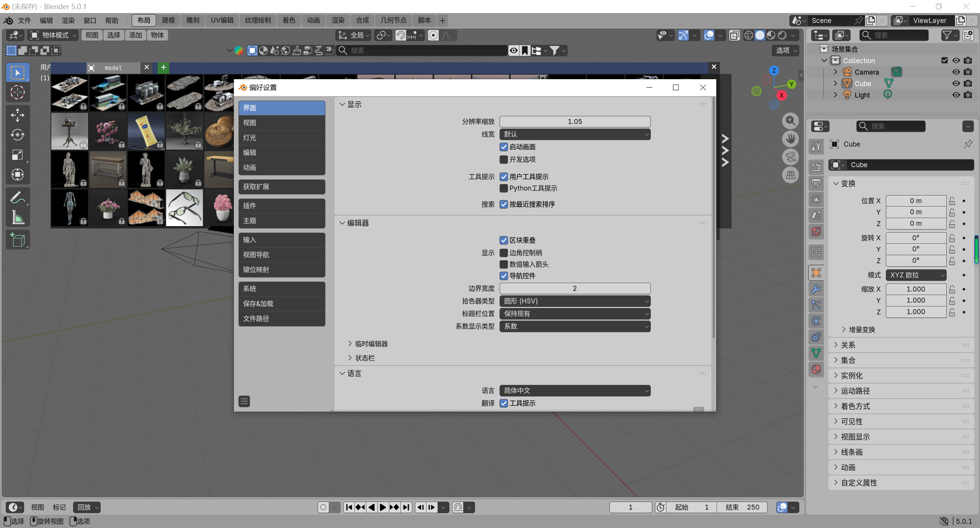Switch to the 建模 workspace tab

coord(168,20)
